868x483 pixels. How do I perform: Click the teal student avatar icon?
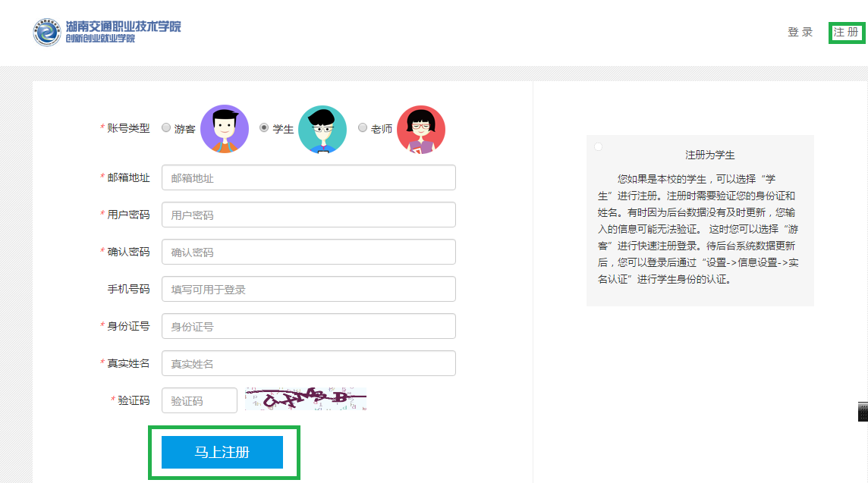[322, 129]
